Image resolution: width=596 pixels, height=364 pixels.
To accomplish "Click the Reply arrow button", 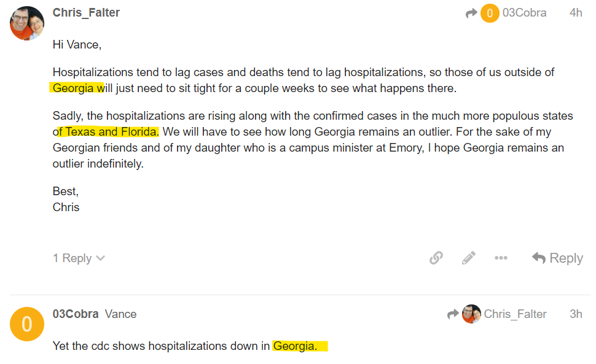I will pyautogui.click(x=557, y=258).
